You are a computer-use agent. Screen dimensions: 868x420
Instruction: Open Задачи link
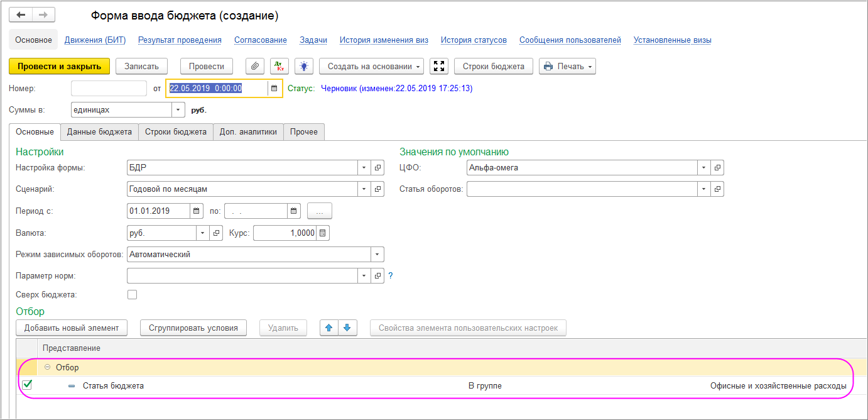(313, 40)
